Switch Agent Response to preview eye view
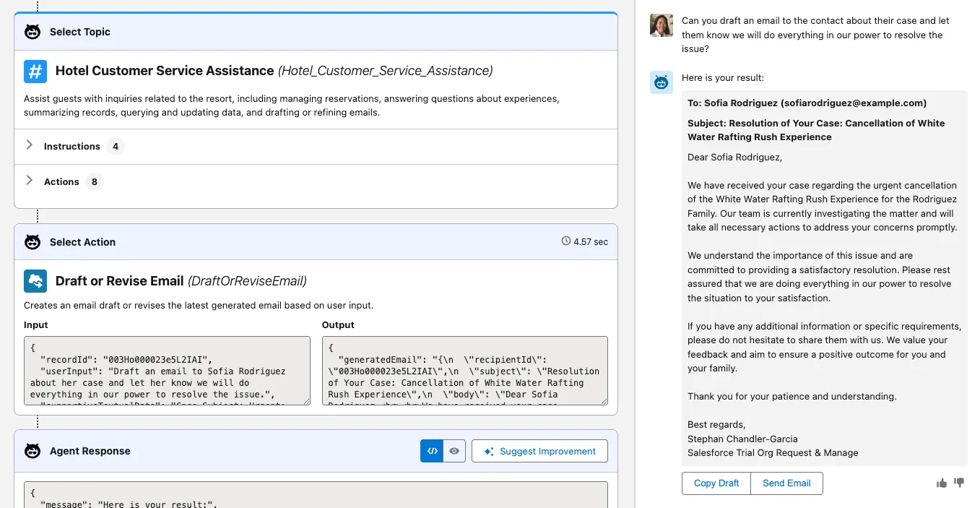980x508 pixels. click(454, 451)
